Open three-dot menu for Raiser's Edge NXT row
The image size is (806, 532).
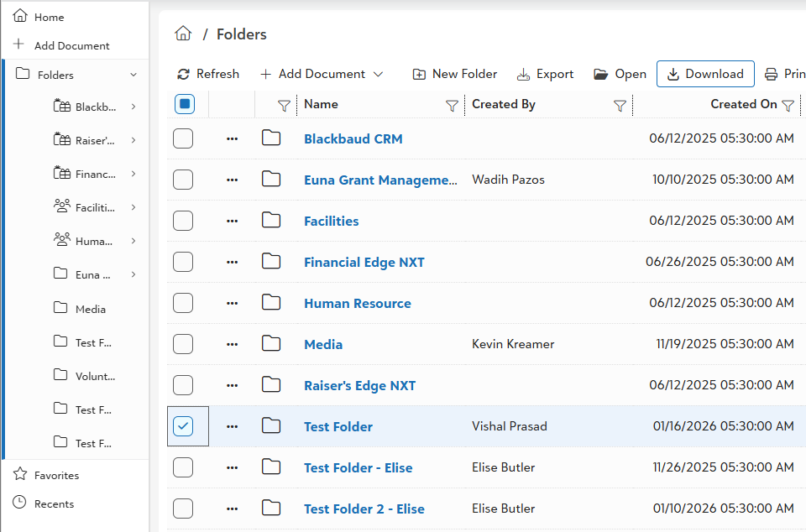(233, 385)
